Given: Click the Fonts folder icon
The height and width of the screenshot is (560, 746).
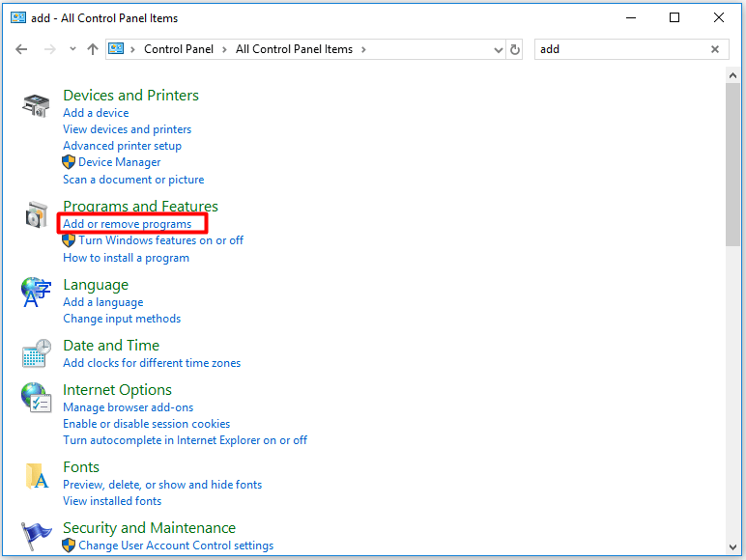Looking at the screenshot, I should click(x=37, y=476).
